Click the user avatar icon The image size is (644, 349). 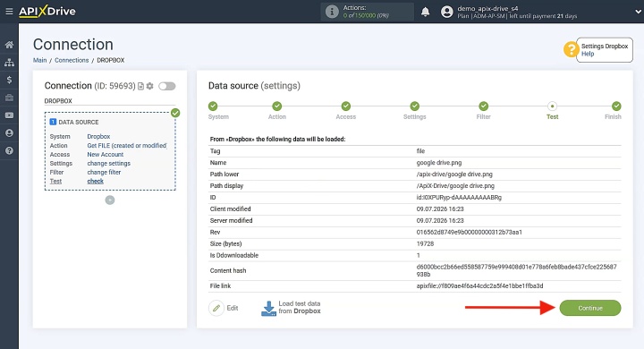click(x=447, y=12)
